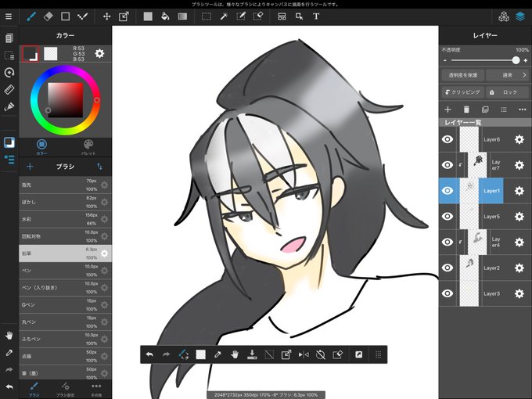
Task: Delete layer with the trash icon
Action: coord(466,110)
